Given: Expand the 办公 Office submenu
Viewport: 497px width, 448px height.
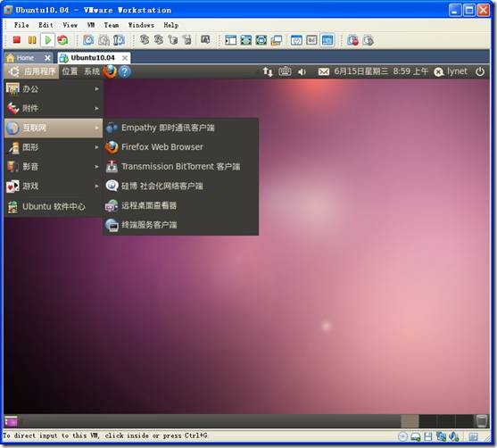Looking at the screenshot, I should [x=54, y=89].
